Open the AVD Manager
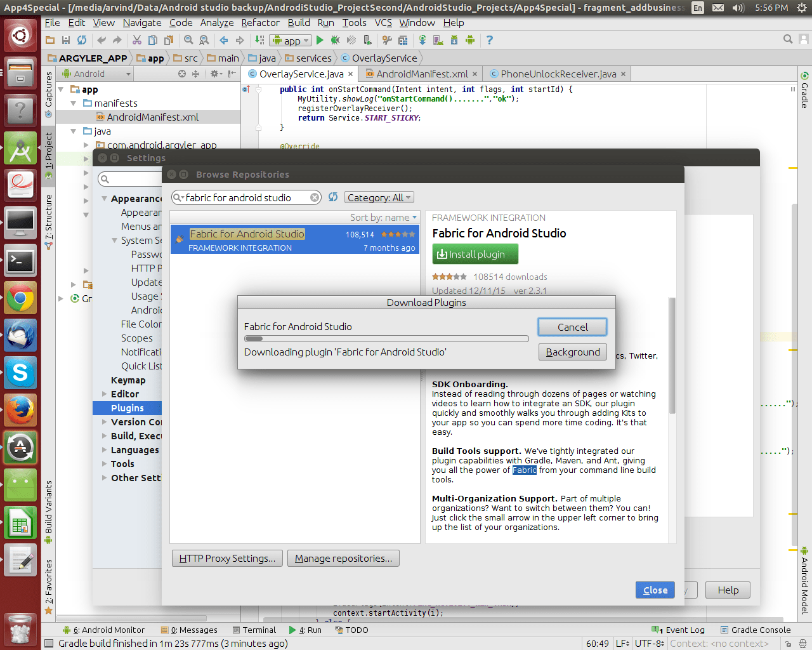812x650 pixels. tap(437, 40)
